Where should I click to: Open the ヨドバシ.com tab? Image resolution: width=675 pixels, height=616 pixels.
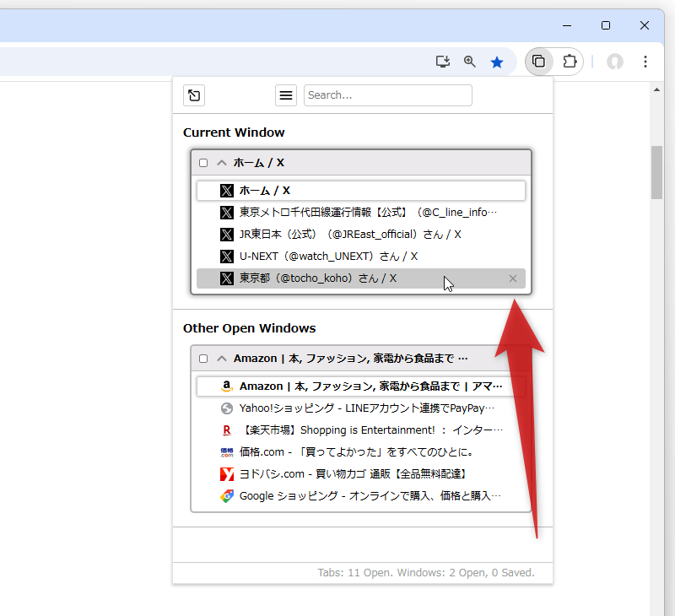pos(361,474)
